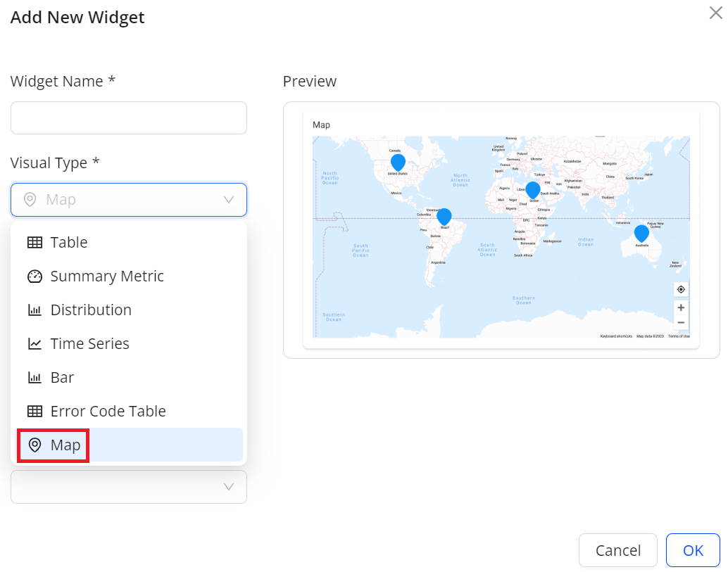Close the Add New Widget dialog
The height and width of the screenshot is (572, 728).
[715, 12]
